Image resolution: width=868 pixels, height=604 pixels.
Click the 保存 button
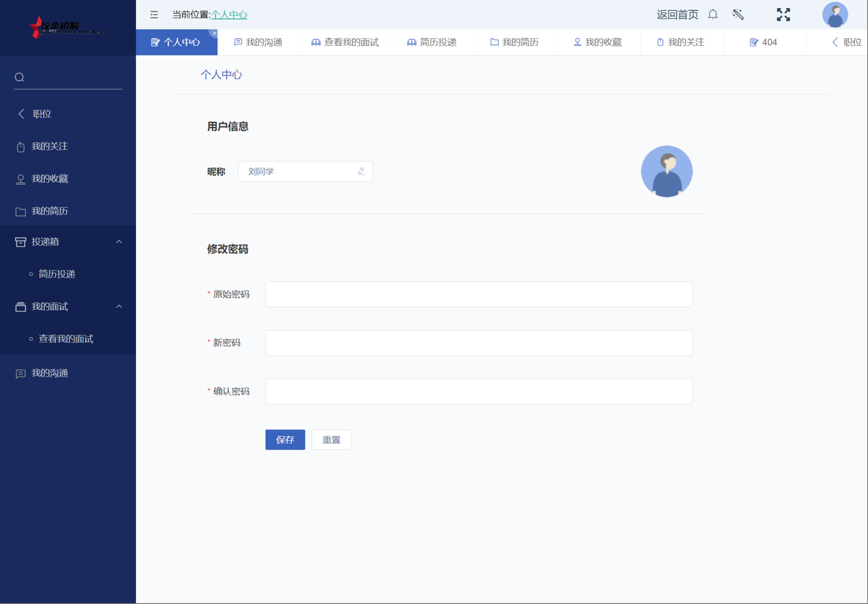285,439
